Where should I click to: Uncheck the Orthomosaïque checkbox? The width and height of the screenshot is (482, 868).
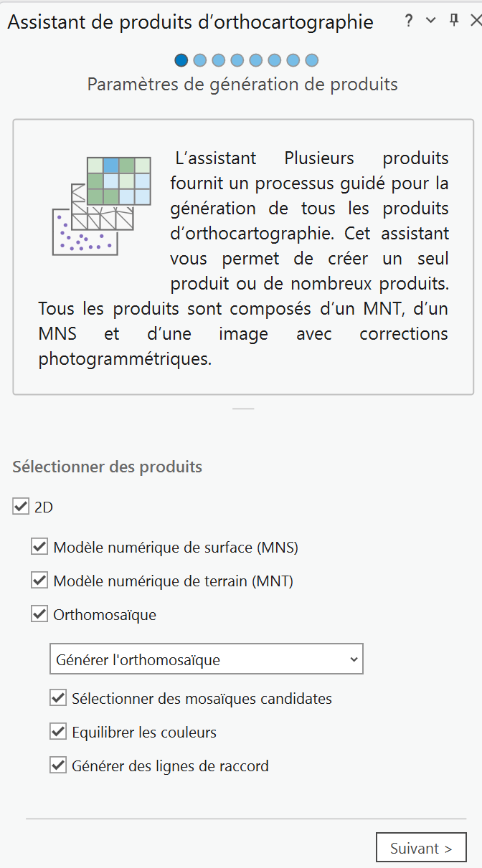(x=39, y=614)
